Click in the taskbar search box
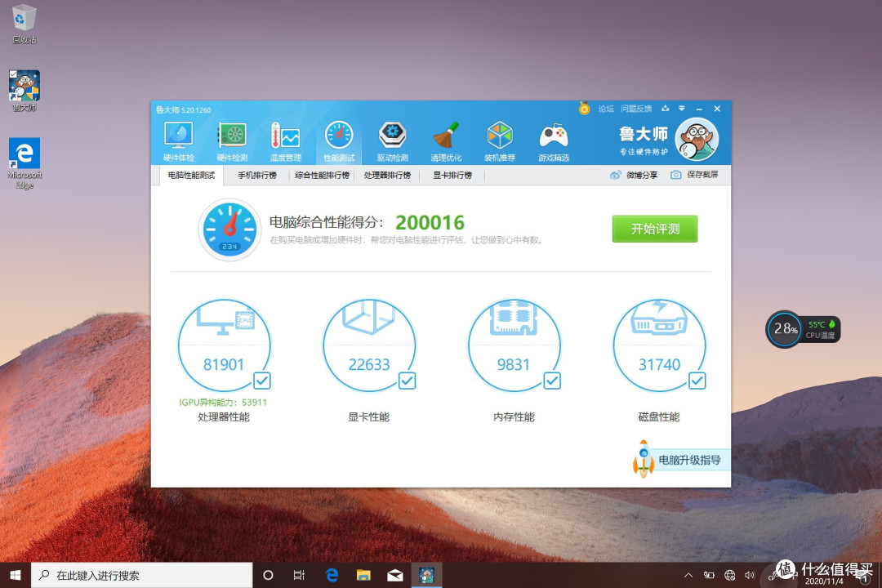The height and width of the screenshot is (588, 882). click(142, 575)
